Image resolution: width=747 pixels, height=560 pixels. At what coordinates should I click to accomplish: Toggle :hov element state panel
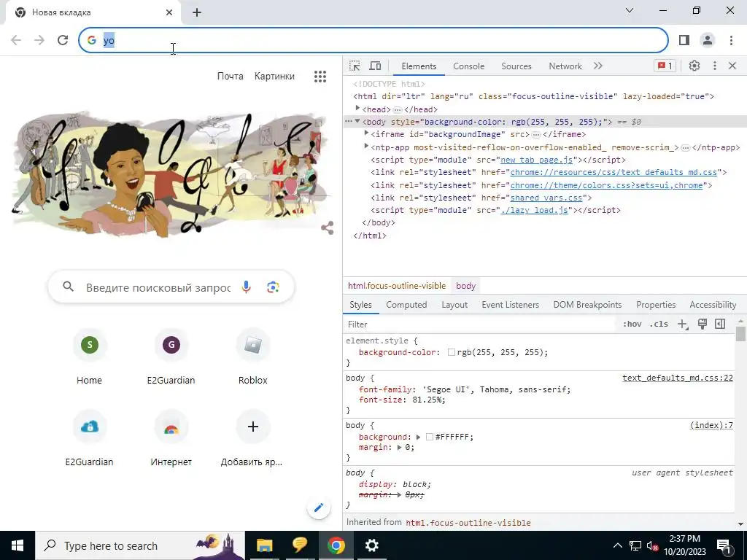coord(632,324)
